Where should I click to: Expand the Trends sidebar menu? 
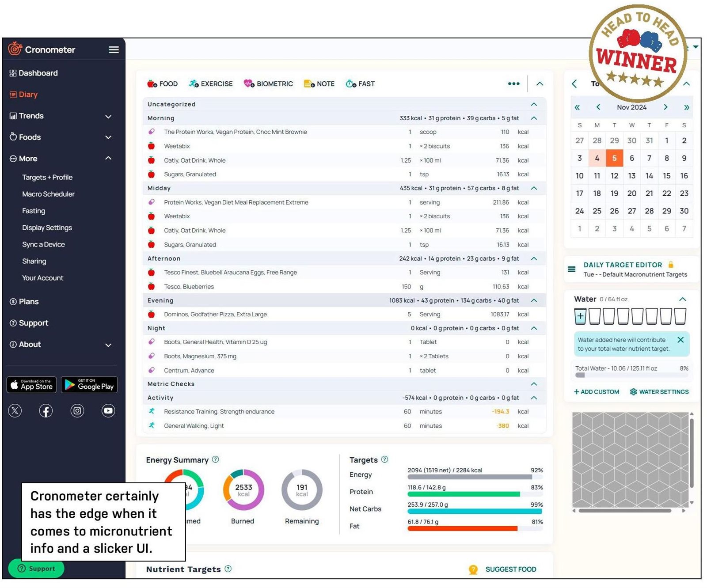click(x=108, y=116)
